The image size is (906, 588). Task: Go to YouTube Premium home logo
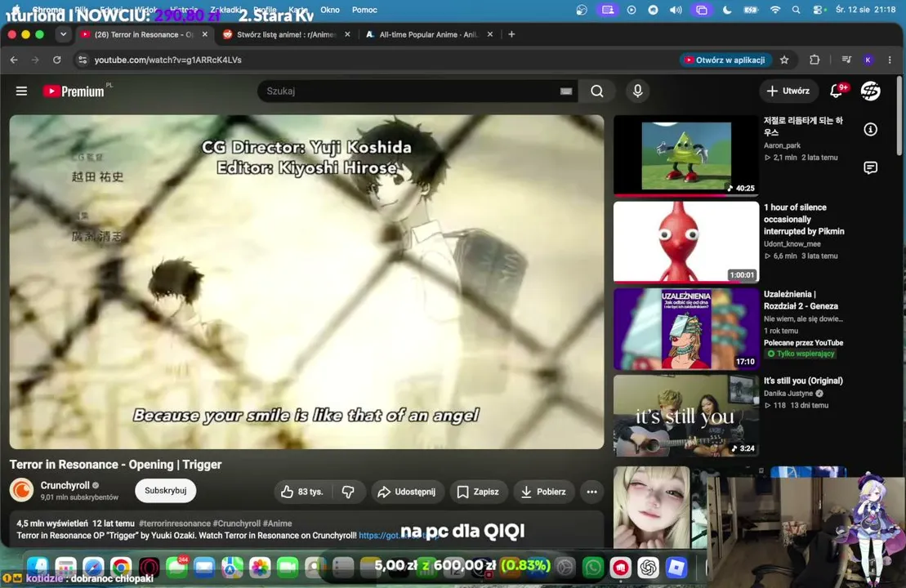(74, 91)
